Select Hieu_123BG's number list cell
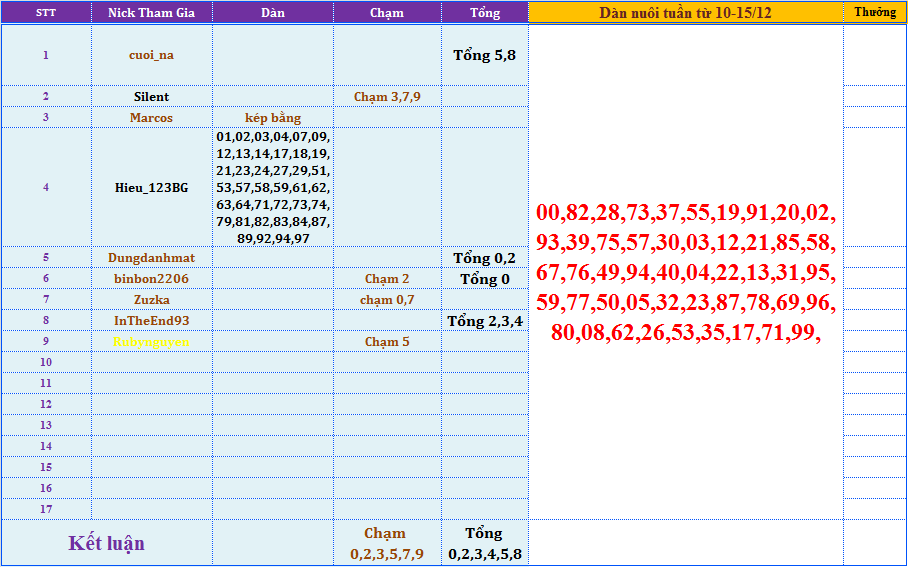Viewport: 908px width, 567px height. [x=272, y=187]
